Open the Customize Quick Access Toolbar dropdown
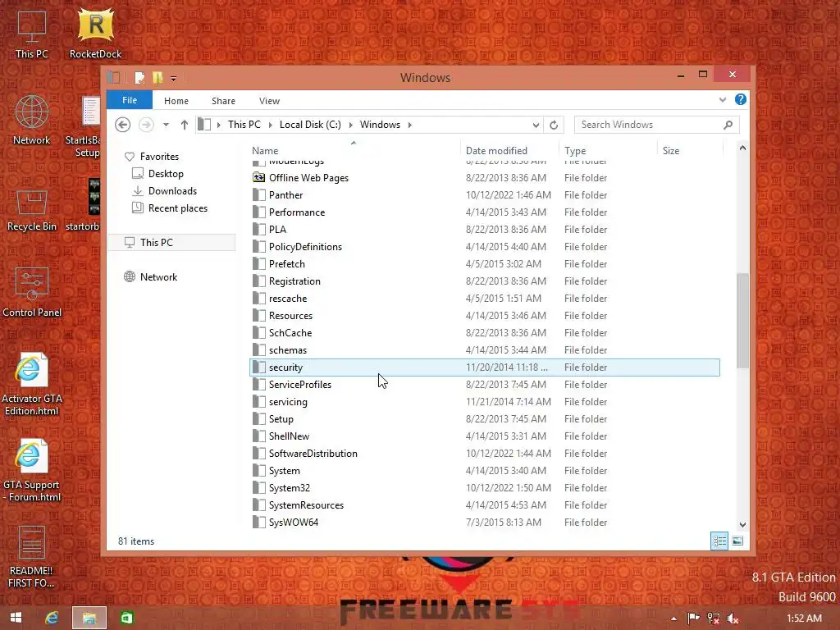This screenshot has height=630, width=840. (x=174, y=79)
